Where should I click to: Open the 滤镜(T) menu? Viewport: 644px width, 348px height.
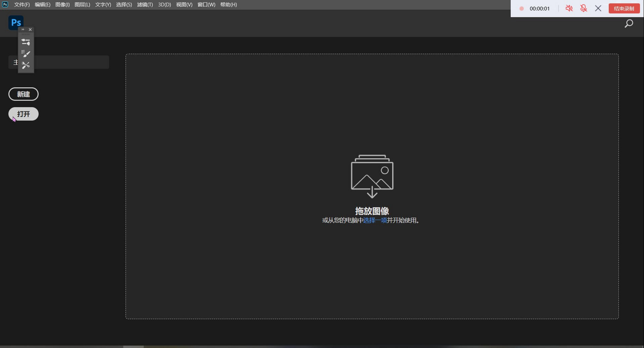(x=145, y=5)
